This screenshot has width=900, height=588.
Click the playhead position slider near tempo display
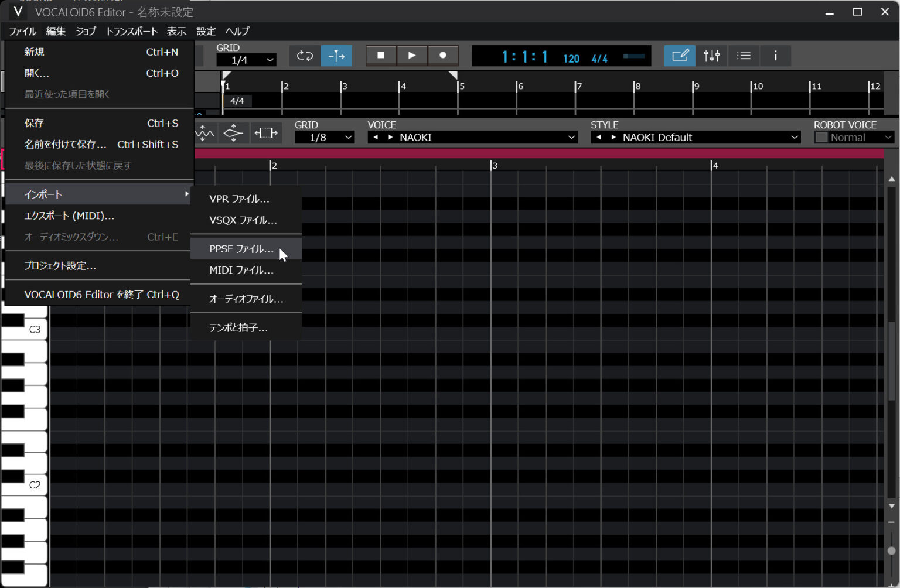click(x=633, y=56)
